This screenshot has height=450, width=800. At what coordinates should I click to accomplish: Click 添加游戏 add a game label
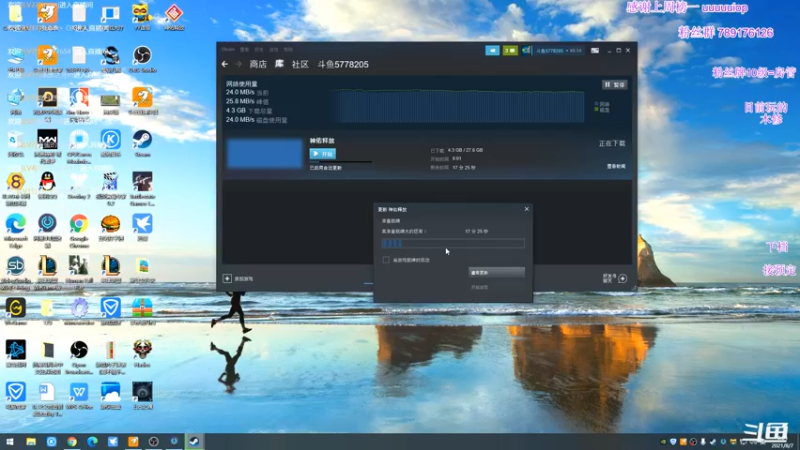[244, 279]
